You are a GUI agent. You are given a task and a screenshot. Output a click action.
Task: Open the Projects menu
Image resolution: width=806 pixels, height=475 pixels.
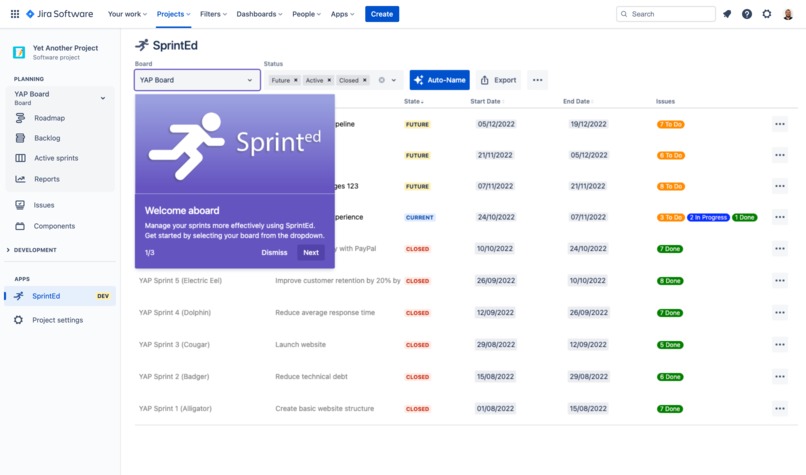click(173, 14)
